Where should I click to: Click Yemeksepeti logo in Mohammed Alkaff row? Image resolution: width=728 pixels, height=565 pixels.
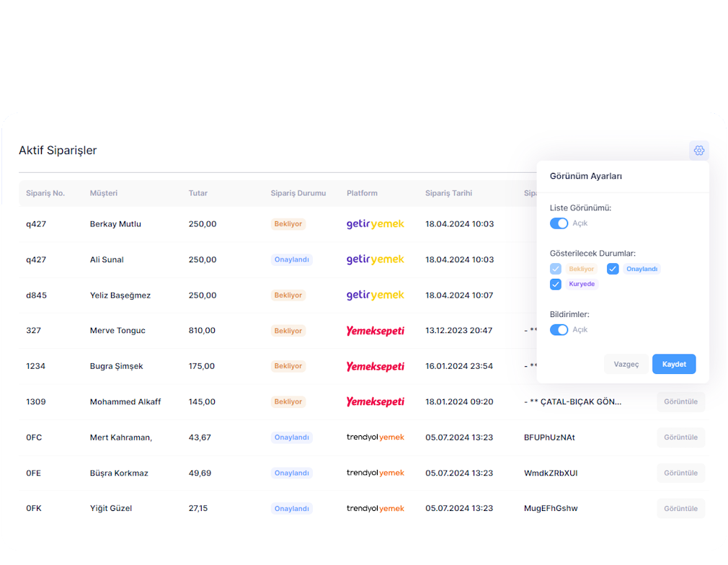375,402
